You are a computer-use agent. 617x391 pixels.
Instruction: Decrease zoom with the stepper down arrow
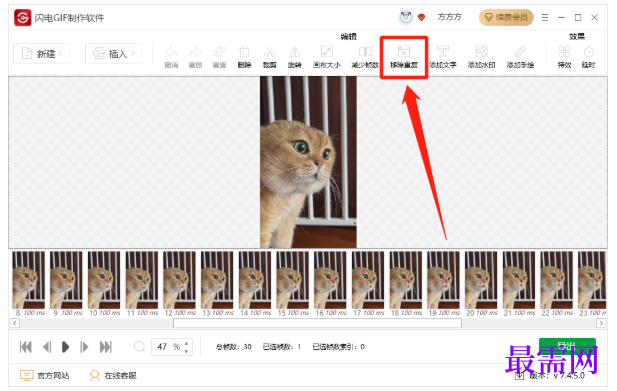click(x=187, y=351)
